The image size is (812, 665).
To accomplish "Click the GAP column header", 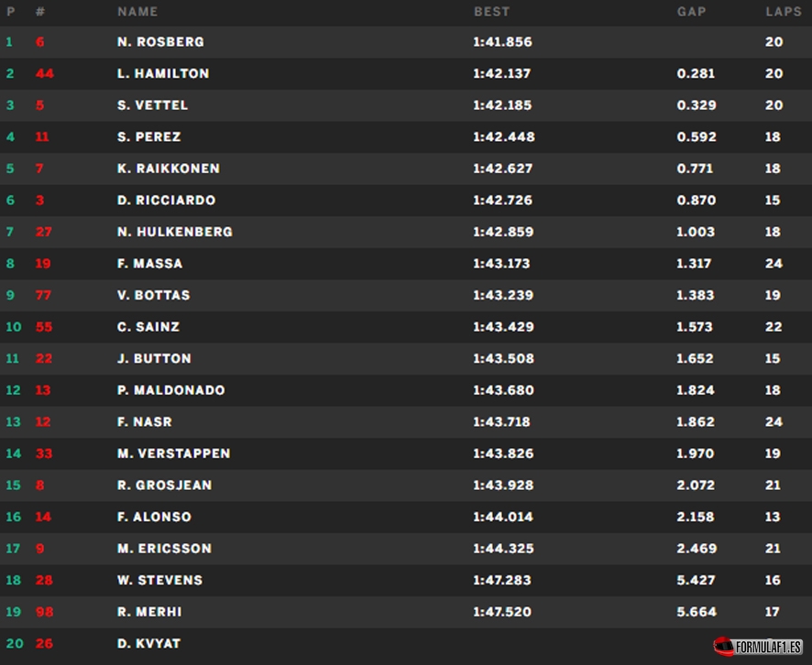I will tap(691, 11).
